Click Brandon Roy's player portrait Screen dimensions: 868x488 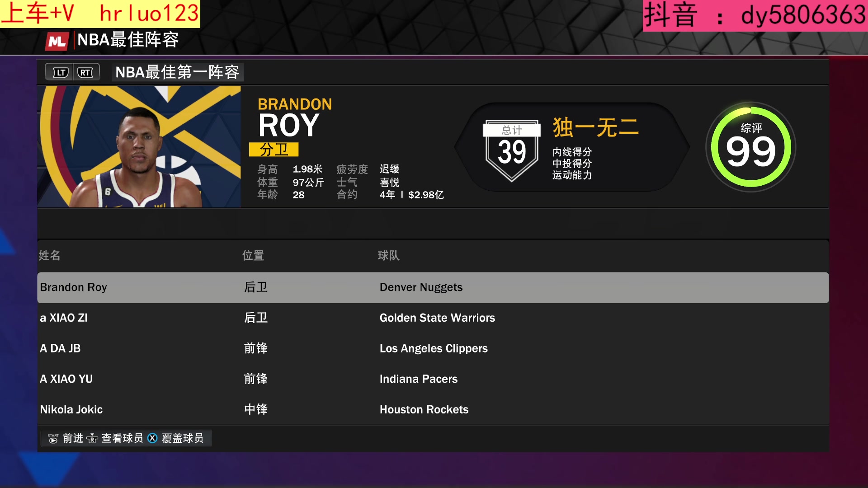click(139, 147)
